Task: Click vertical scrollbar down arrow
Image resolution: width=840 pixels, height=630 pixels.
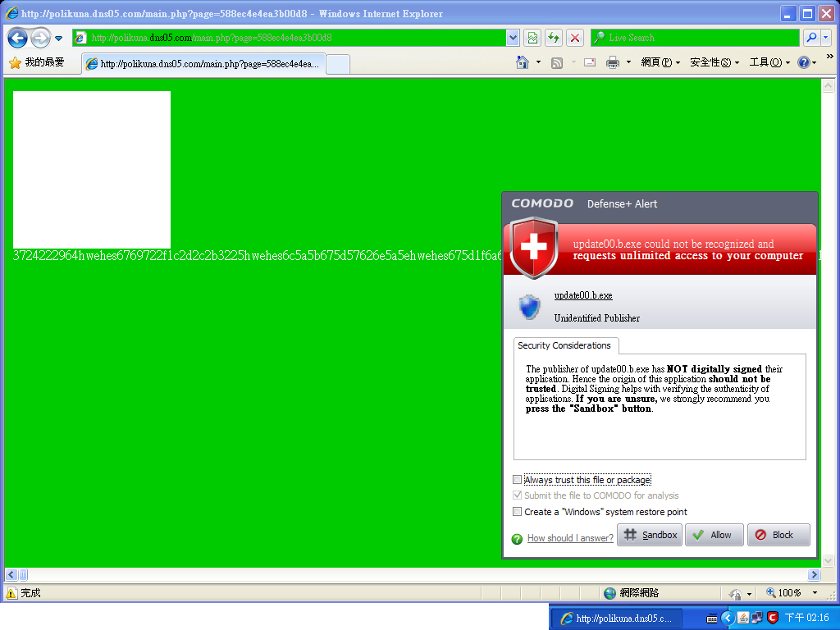Action: [x=828, y=561]
